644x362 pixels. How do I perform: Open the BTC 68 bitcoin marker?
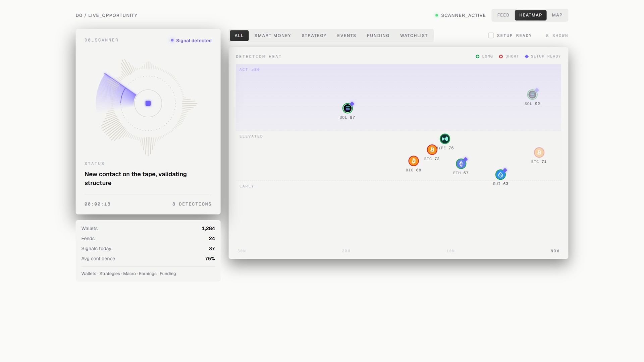[414, 161]
